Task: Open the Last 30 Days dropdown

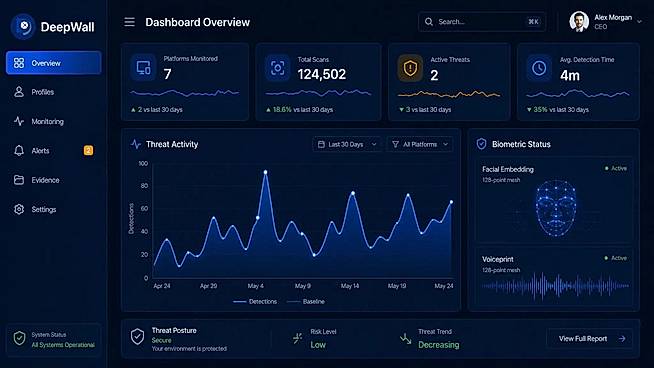Action: 347,144
